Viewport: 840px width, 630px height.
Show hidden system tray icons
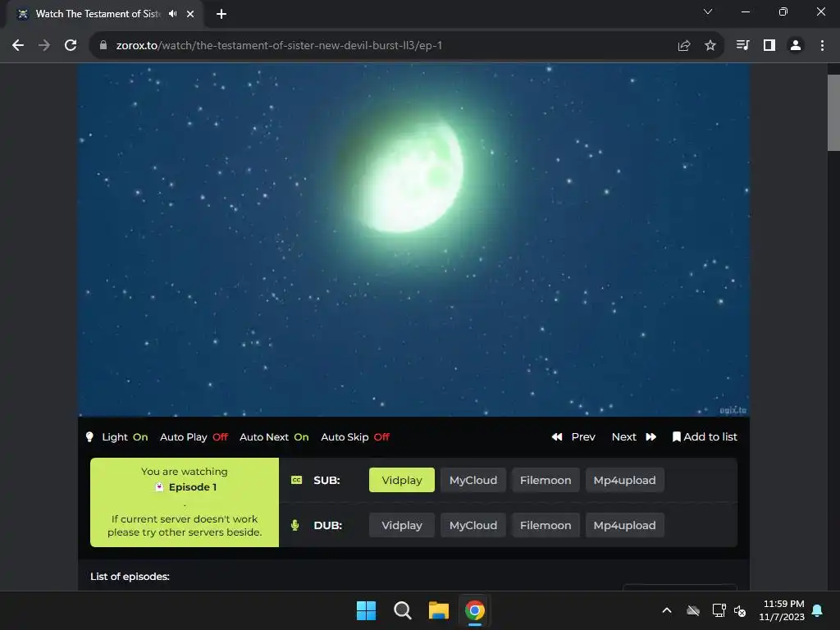[x=667, y=610]
